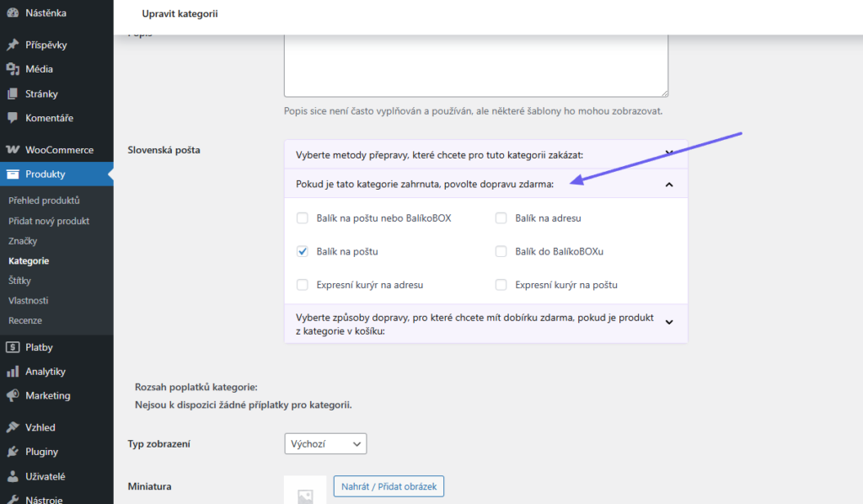This screenshot has height=504, width=863.
Task: Collapse the free shipping section chevron
Action: coord(669,185)
